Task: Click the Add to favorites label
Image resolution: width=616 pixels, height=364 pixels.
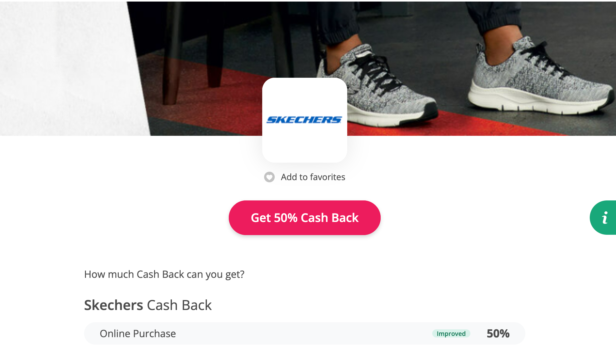Action: [x=313, y=177]
